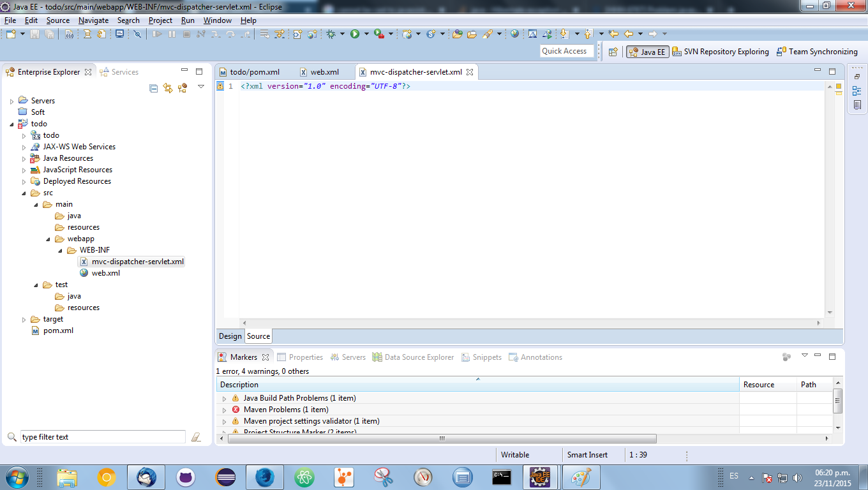The image size is (868, 490).
Task: Click the Open Perspective icon
Action: pyautogui.click(x=613, y=52)
